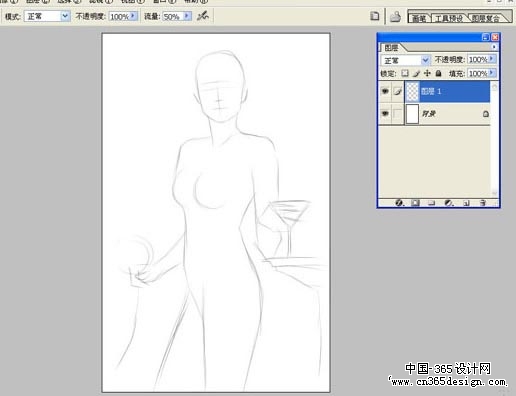Hide the 背景 layer visibility
516x396 pixels.
pos(385,114)
